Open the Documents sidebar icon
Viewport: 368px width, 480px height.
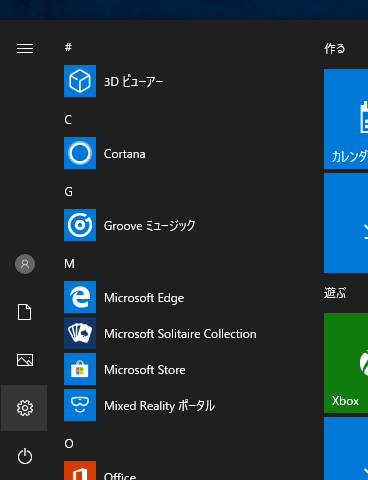pos(25,312)
